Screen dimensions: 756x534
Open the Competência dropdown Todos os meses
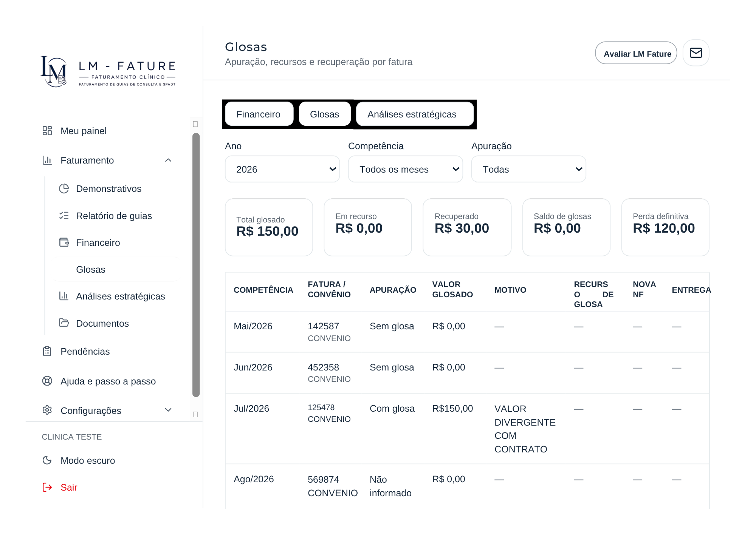pos(405,169)
